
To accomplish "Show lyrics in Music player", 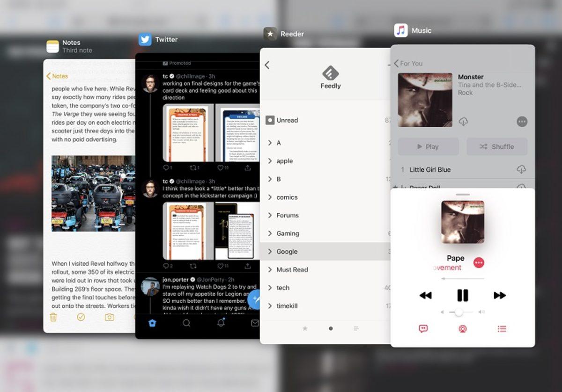I will [423, 329].
